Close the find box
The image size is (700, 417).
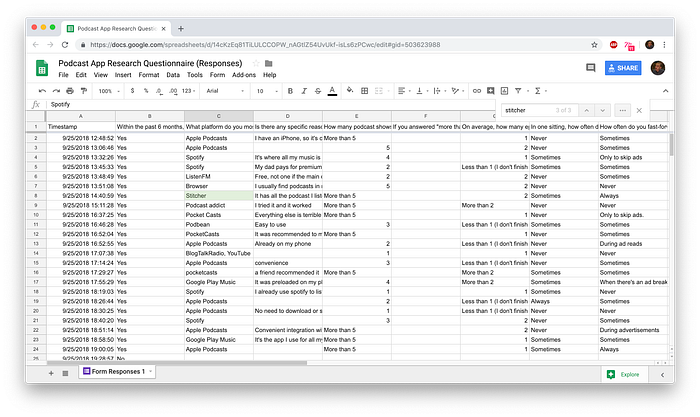click(639, 110)
